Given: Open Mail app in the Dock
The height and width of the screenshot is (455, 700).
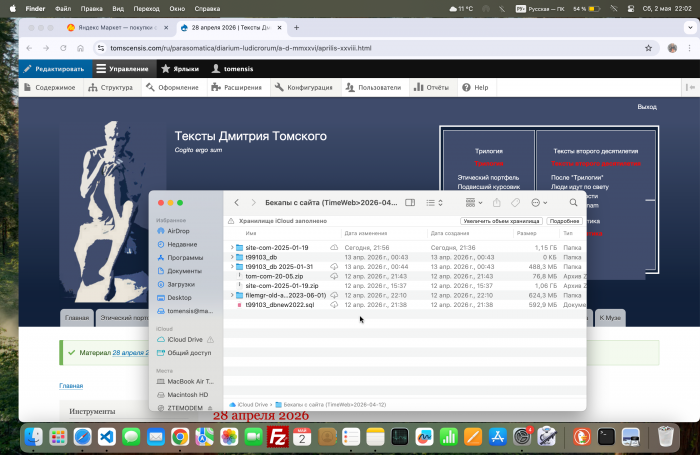Looking at the screenshot, I should (156, 437).
